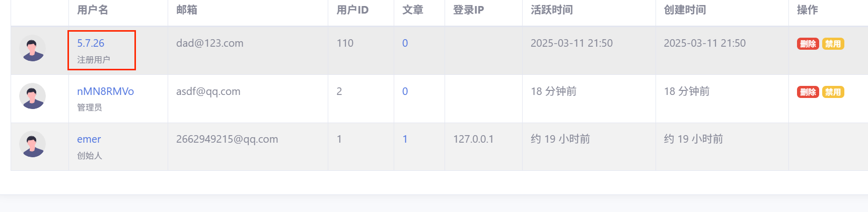Delete the admin user nMN8RMVo
868x212 pixels.
808,92
